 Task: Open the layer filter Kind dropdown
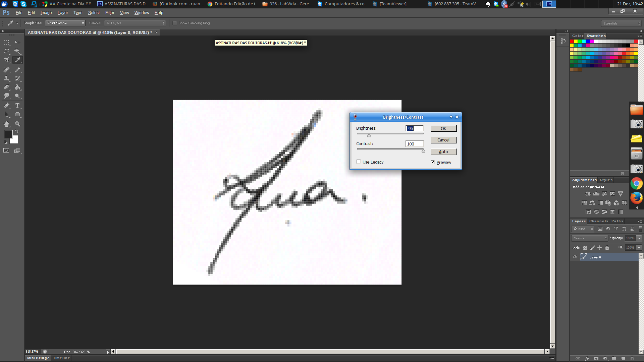583,229
